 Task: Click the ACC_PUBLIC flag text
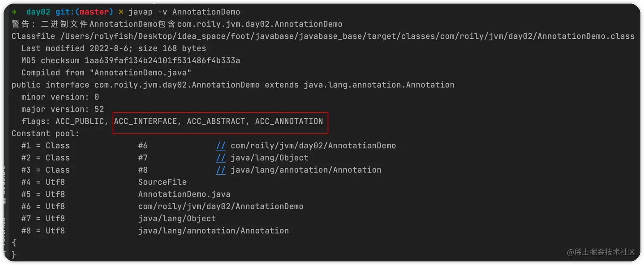tap(80, 121)
